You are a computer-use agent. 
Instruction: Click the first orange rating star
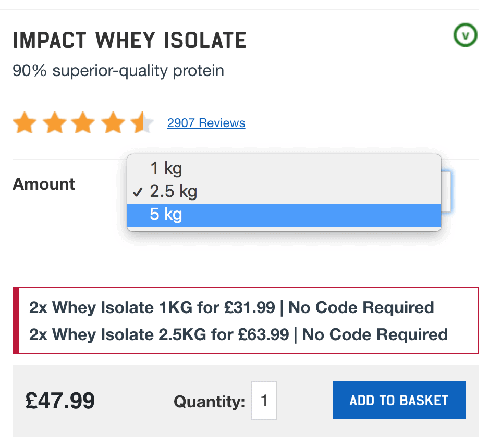[x=25, y=123]
